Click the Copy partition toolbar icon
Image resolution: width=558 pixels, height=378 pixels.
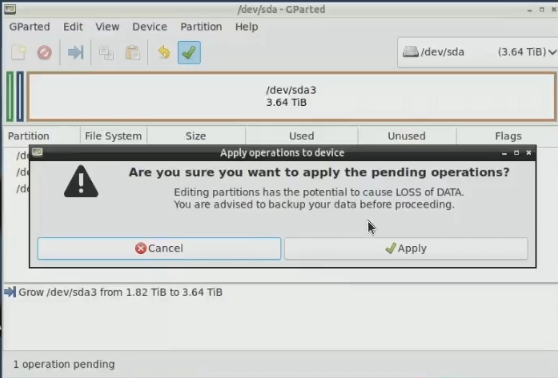[x=106, y=53]
